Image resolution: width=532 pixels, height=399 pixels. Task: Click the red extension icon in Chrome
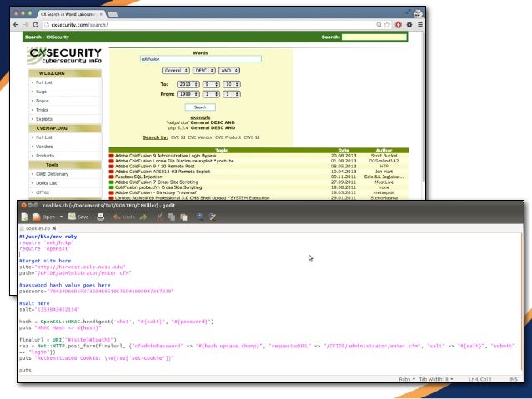click(399, 25)
